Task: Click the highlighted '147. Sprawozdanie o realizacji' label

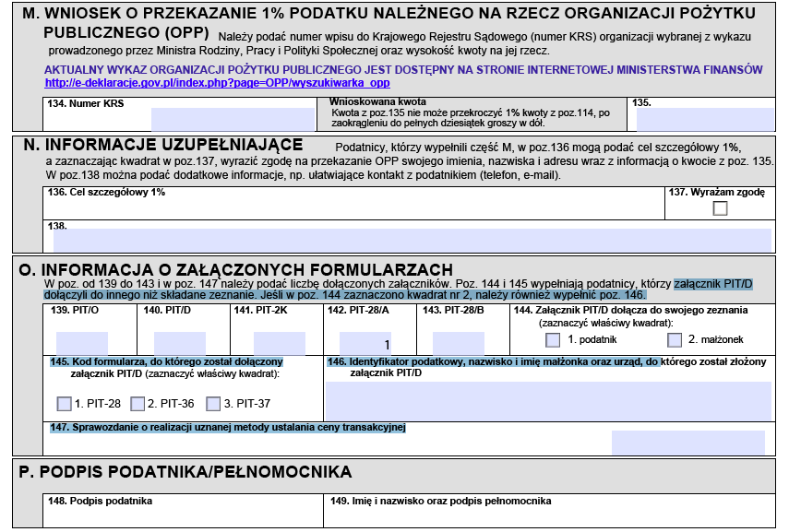Action: coord(227,428)
